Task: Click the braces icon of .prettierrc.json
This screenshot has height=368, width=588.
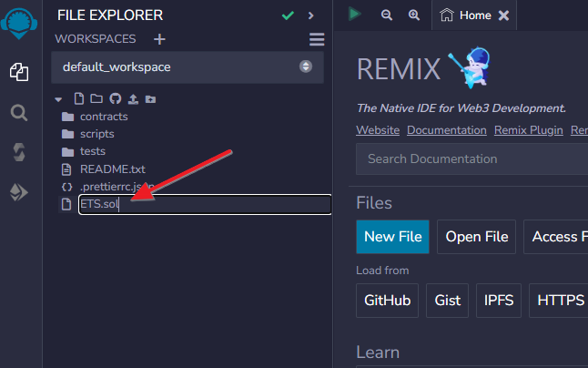Action: pyautogui.click(x=66, y=187)
